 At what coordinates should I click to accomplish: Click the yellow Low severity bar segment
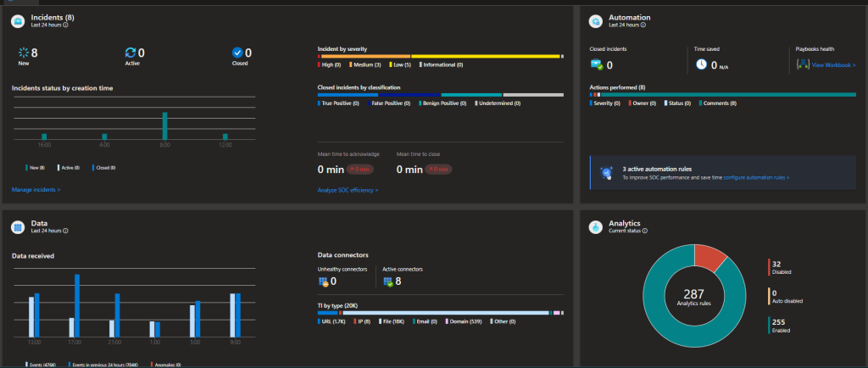coord(485,56)
